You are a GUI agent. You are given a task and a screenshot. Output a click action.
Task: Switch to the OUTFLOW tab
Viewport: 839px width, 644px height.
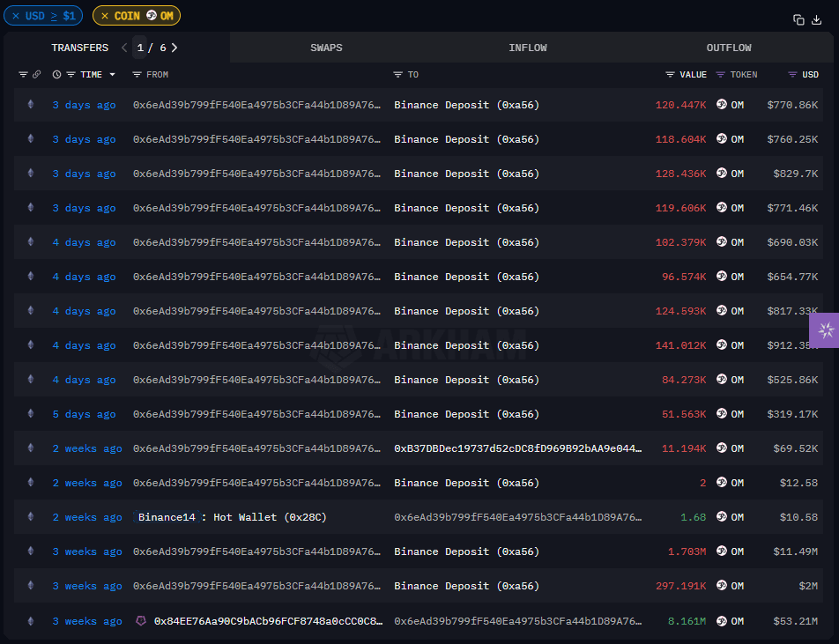click(729, 48)
